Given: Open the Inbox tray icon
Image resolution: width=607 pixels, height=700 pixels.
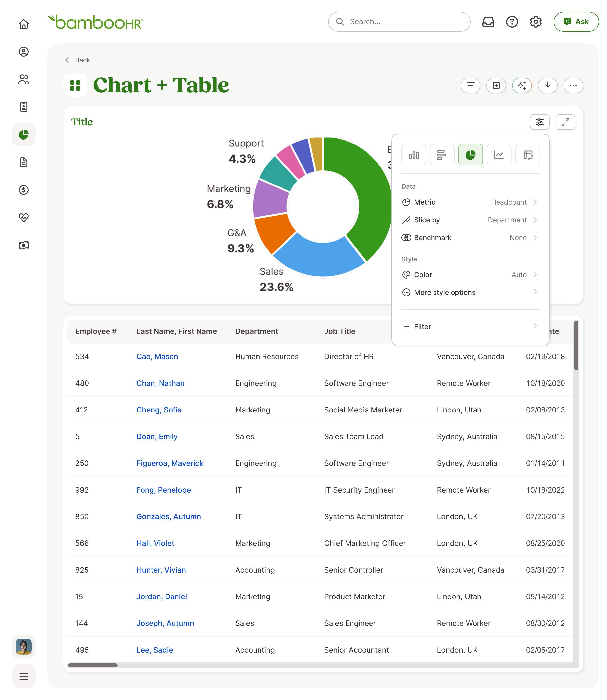Looking at the screenshot, I should [x=488, y=22].
